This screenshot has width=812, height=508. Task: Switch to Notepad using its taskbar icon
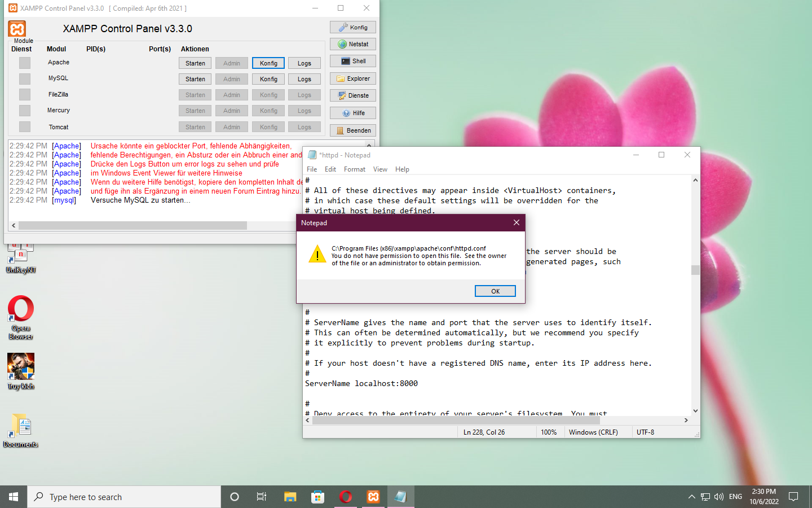(401, 497)
